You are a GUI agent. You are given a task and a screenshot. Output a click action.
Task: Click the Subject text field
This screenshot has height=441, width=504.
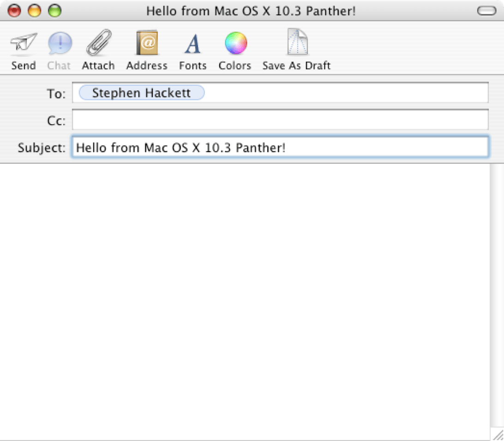(280, 147)
